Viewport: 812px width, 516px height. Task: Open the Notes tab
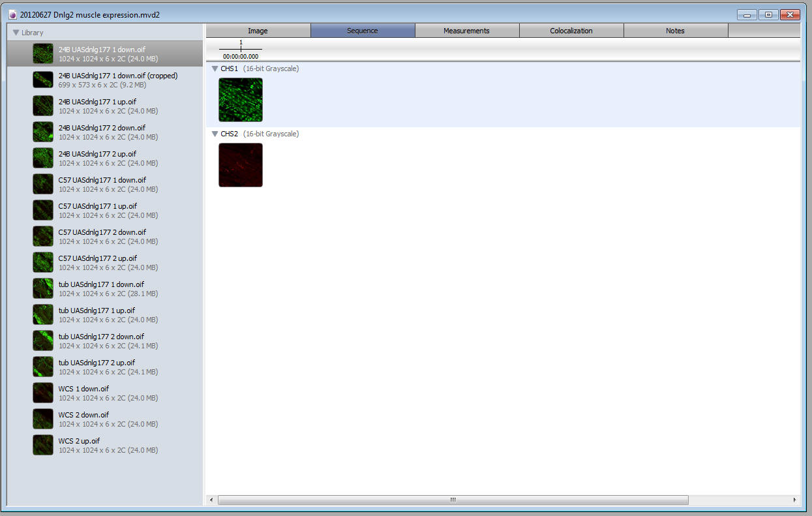(675, 31)
